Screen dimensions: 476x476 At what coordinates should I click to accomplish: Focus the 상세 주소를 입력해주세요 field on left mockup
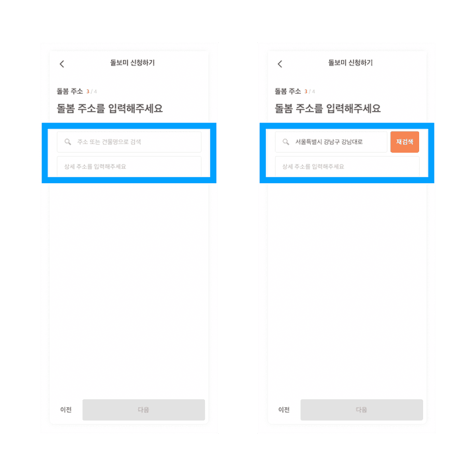[x=129, y=167]
